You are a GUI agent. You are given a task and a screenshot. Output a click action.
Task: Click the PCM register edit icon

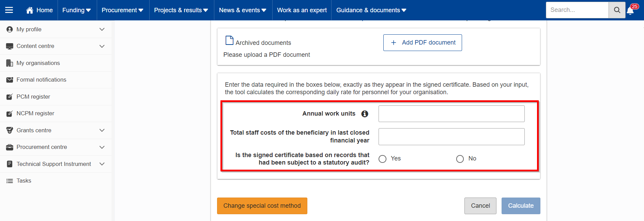pos(10,97)
